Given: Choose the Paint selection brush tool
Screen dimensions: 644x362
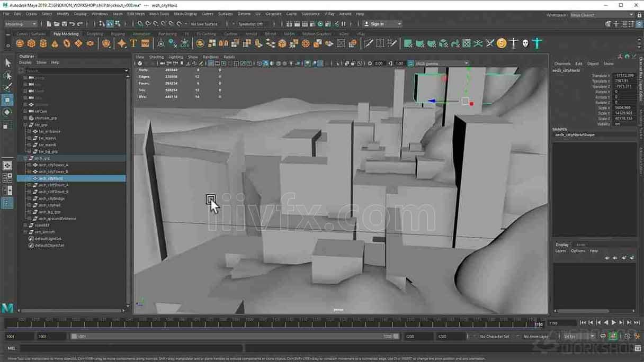Looking at the screenshot, I should [x=7, y=87].
